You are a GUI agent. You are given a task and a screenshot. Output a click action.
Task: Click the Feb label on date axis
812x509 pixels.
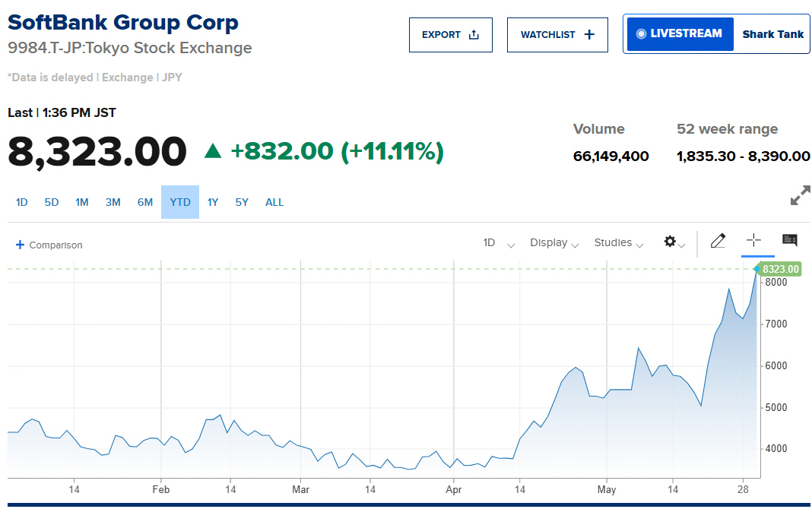(161, 489)
